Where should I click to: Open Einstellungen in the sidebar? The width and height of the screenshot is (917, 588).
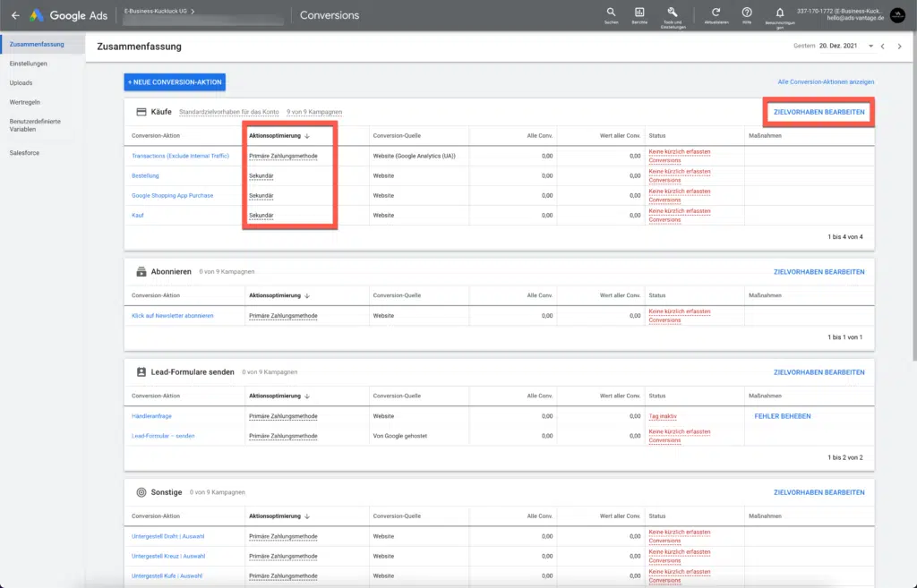pyautogui.click(x=28, y=64)
